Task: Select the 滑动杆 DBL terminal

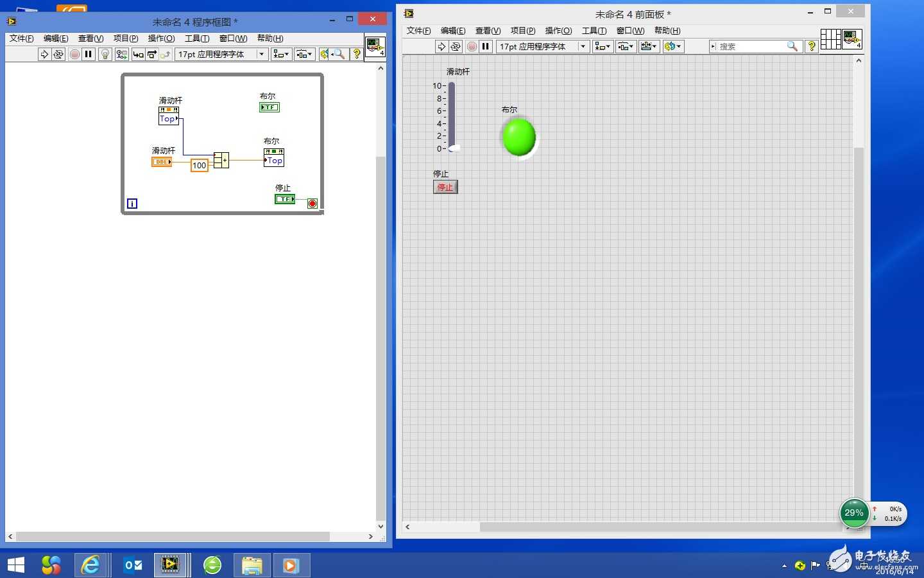Action: pos(162,162)
